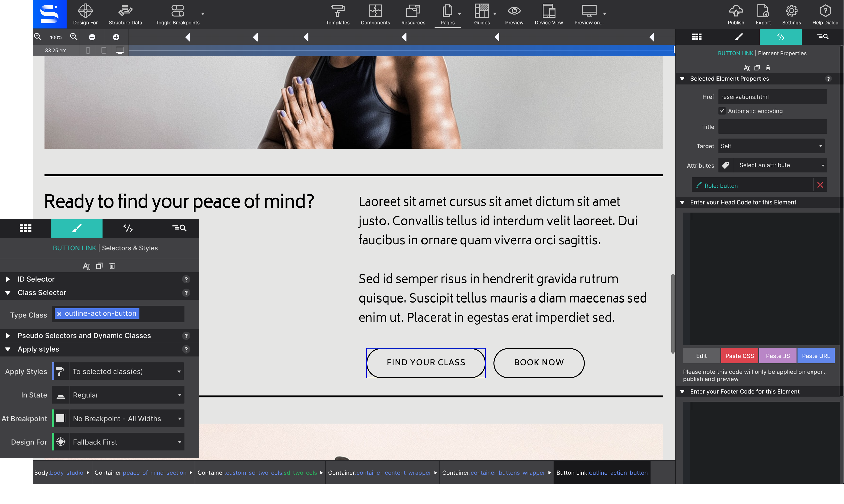Screen dimensions: 844x504
Task: Click the Export icon
Action: [763, 11]
